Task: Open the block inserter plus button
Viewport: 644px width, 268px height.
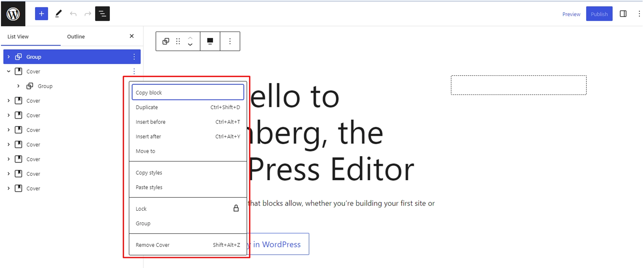Action: 41,14
